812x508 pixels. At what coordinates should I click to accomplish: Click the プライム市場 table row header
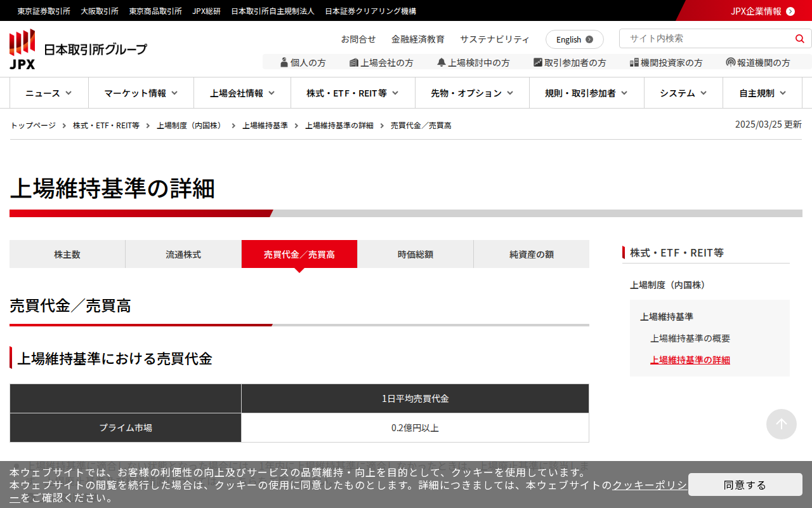click(126, 428)
